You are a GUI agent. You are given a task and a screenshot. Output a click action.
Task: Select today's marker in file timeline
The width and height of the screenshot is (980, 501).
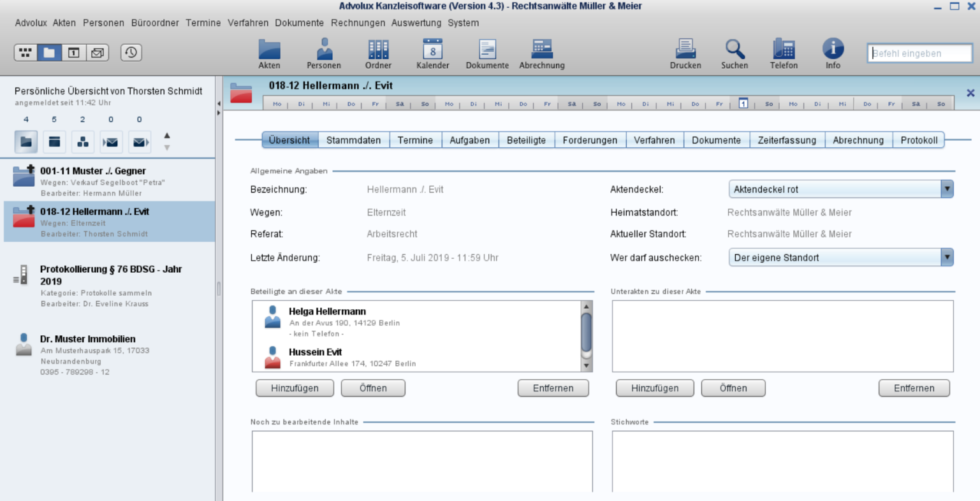coord(743,103)
